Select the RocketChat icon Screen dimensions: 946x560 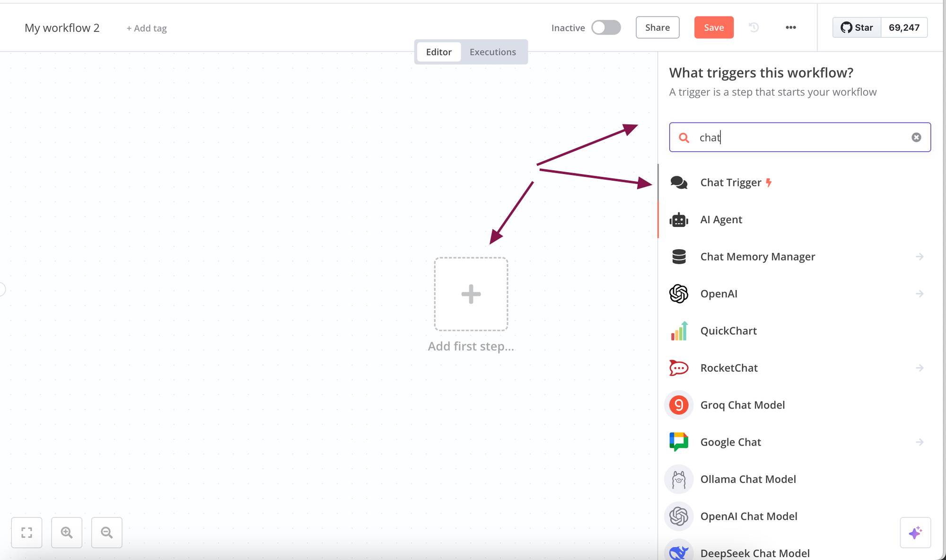679,368
